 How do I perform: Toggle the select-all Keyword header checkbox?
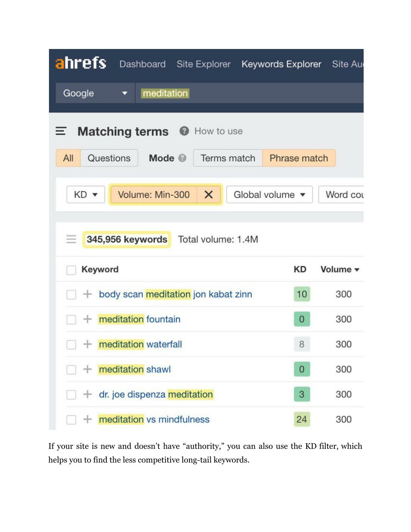(x=71, y=270)
